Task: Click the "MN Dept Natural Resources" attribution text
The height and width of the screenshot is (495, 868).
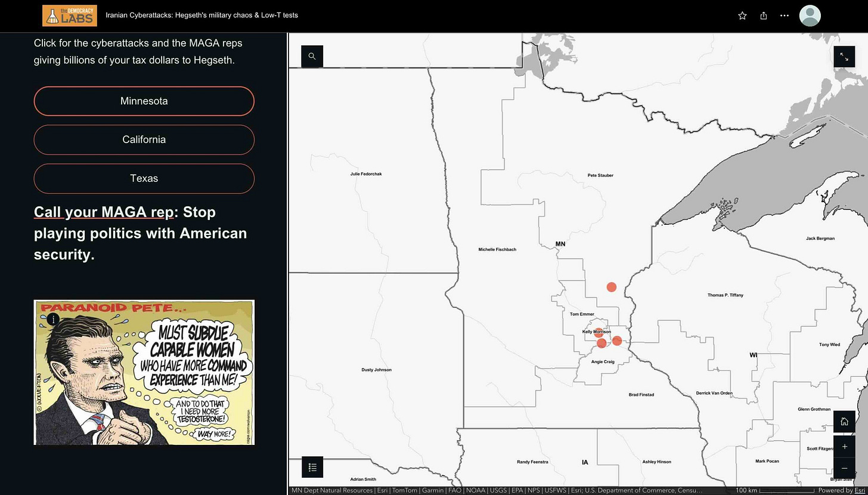Action: pyautogui.click(x=333, y=490)
